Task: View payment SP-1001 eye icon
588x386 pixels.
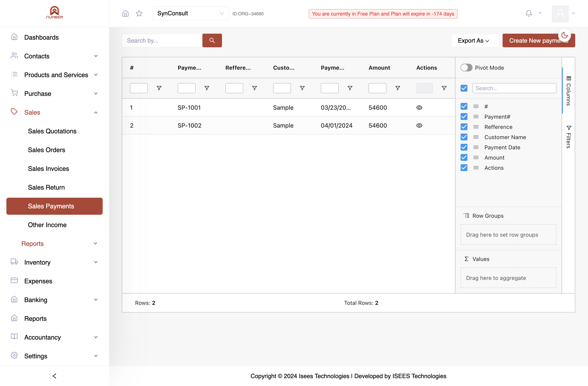Action: [x=419, y=108]
